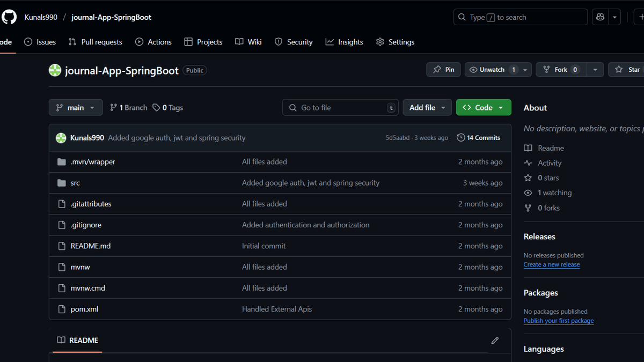Click '3 weeks ago' in the src row
This screenshot has height=362, width=644.
tap(483, 183)
